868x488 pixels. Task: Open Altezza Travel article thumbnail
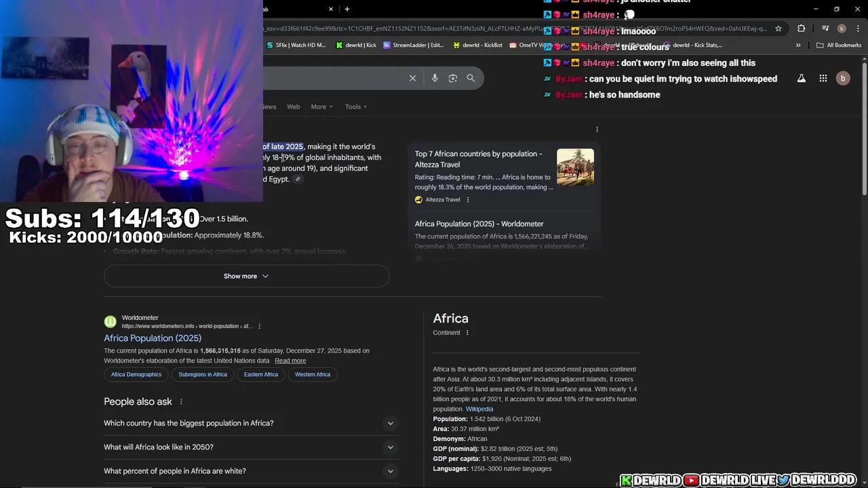575,167
